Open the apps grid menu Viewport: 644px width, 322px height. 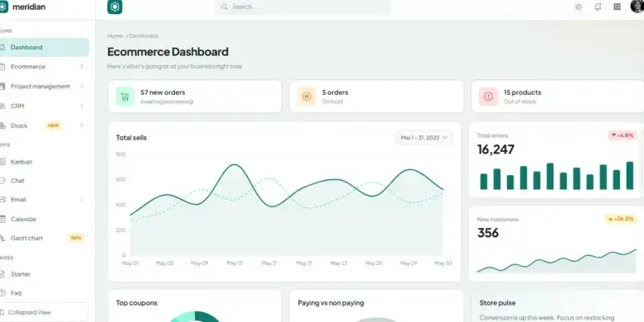617,7
